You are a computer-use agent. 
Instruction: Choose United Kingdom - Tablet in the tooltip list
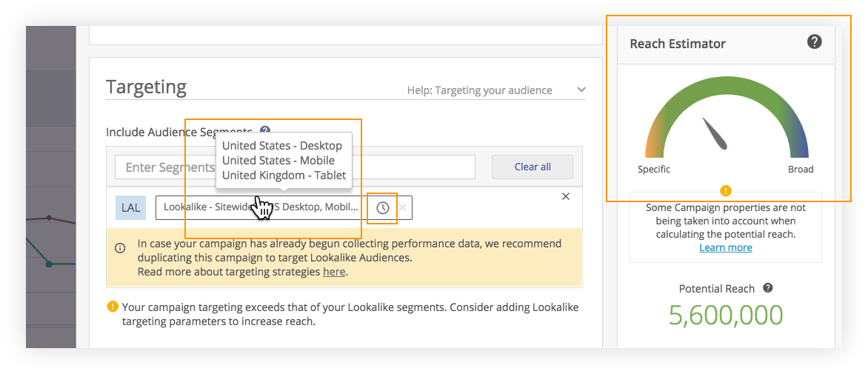coord(284,176)
